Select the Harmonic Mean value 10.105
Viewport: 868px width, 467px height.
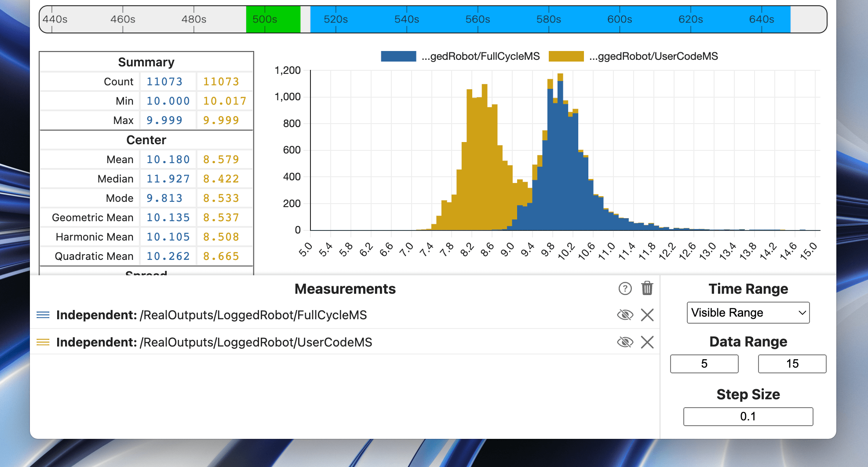click(168, 237)
